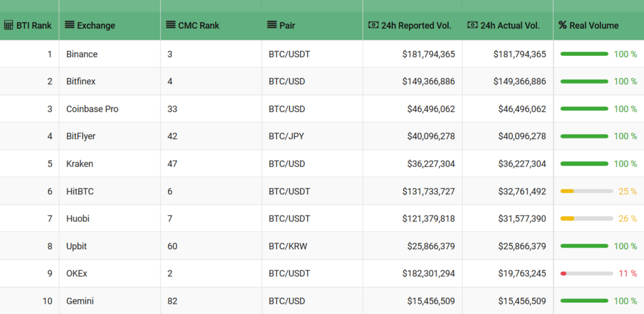Screen dimensions: 644x314
Task: Select Bitfinex in the exchange column
Action: click(x=80, y=82)
